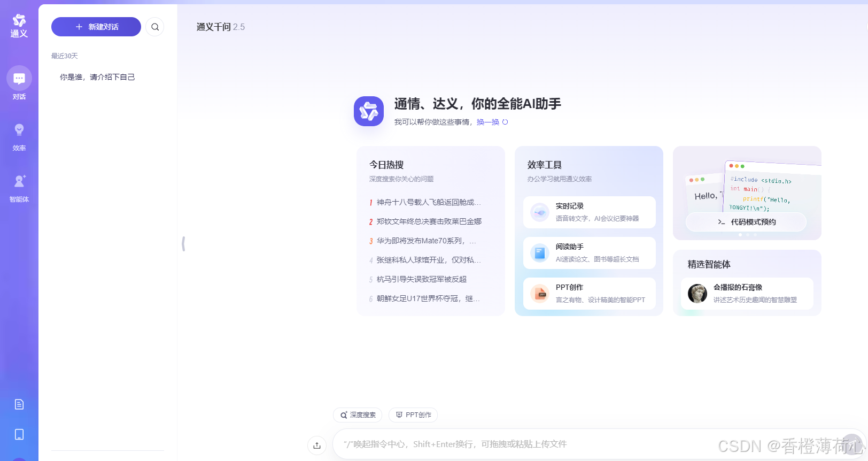
Task: Select the 深度搜索 chip above input
Action: [358, 415]
